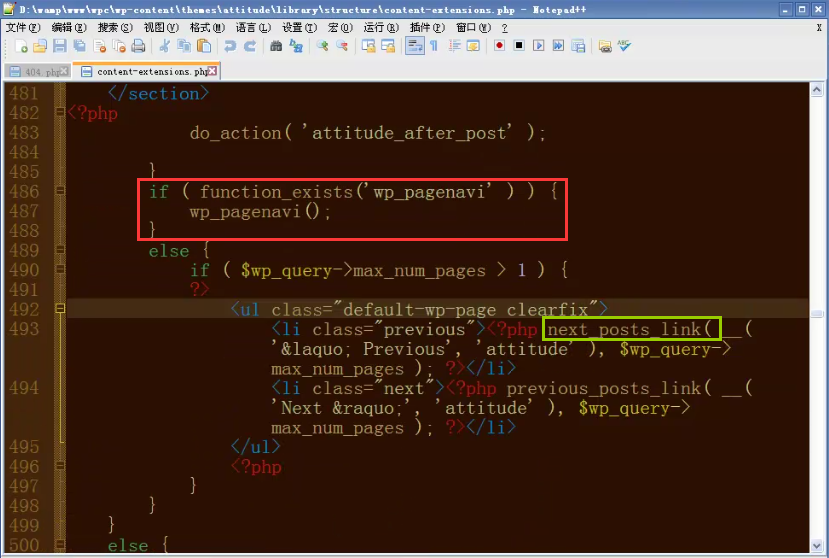Open the 编辑(E) menu
The image size is (829, 558).
pos(69,28)
